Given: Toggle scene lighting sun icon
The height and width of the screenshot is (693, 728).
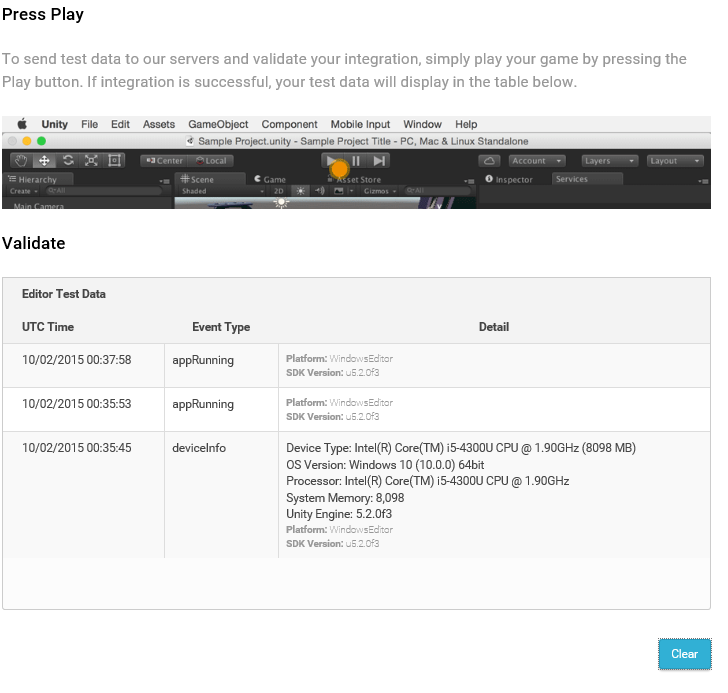Looking at the screenshot, I should (300, 191).
